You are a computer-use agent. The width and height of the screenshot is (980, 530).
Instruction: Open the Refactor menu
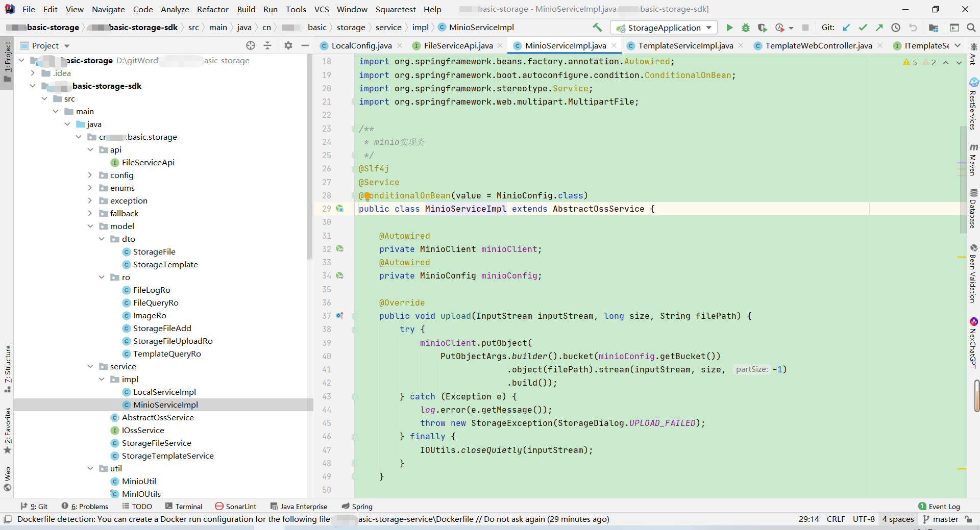[213, 9]
